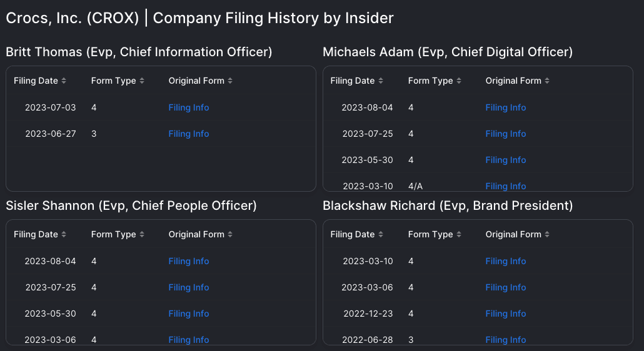Open Blackshaw Richard 2023-03-10 Filing Info link
This screenshot has height=351, width=644.
(x=506, y=261)
